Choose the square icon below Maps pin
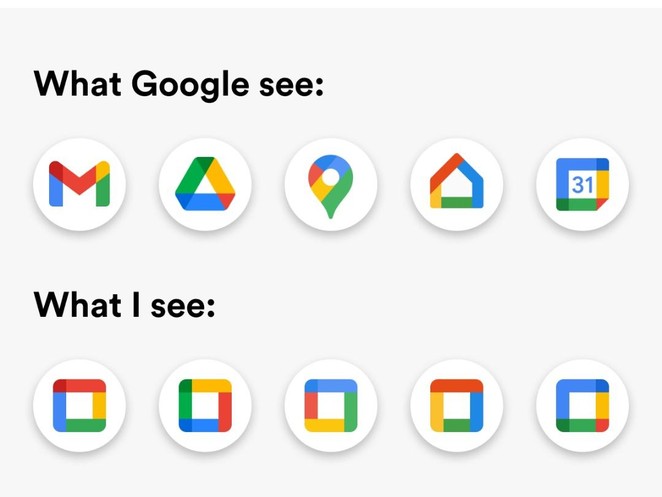 click(331, 405)
